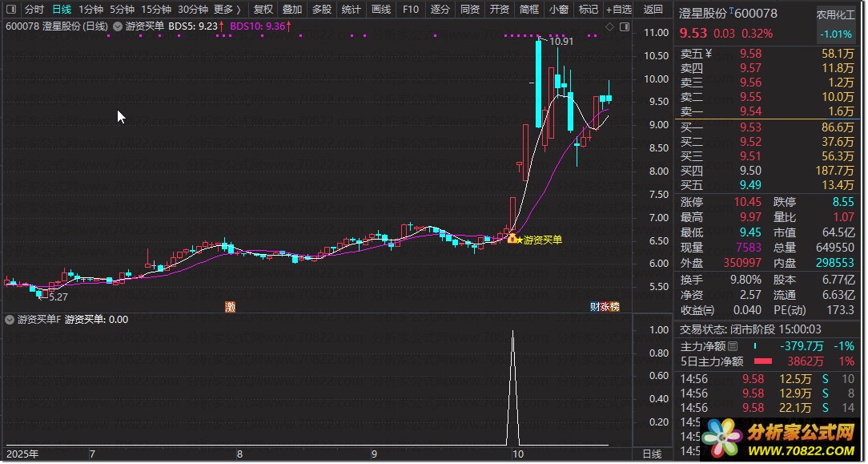Screen dimensions: 868x464
Task: Expand the 游资买单F sub-indicator dropdown arrow
Action: click(10, 320)
